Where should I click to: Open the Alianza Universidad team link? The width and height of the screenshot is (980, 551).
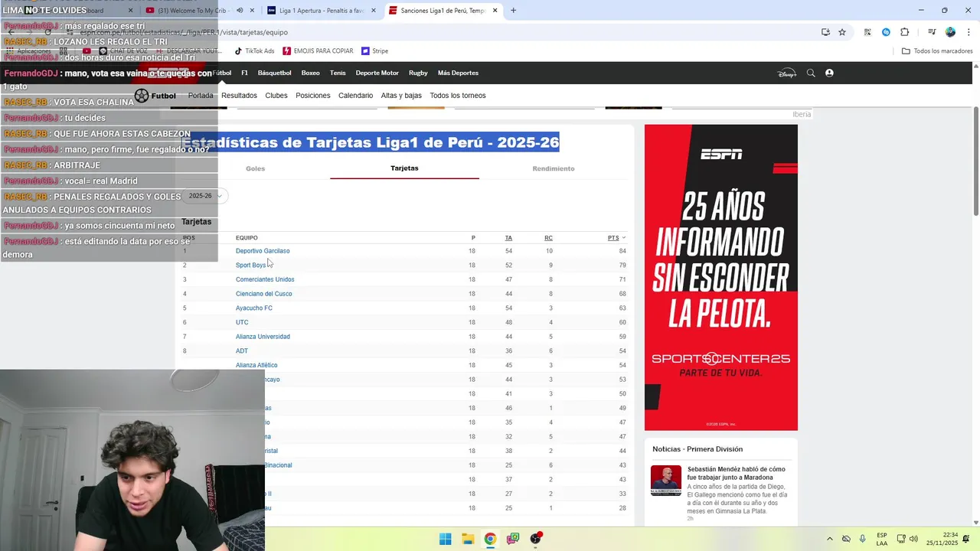coord(263,337)
